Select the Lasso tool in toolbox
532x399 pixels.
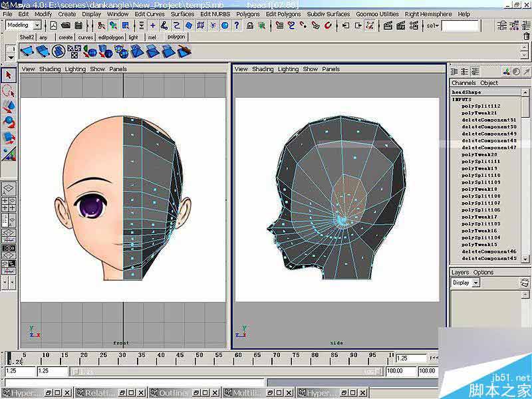click(x=9, y=90)
